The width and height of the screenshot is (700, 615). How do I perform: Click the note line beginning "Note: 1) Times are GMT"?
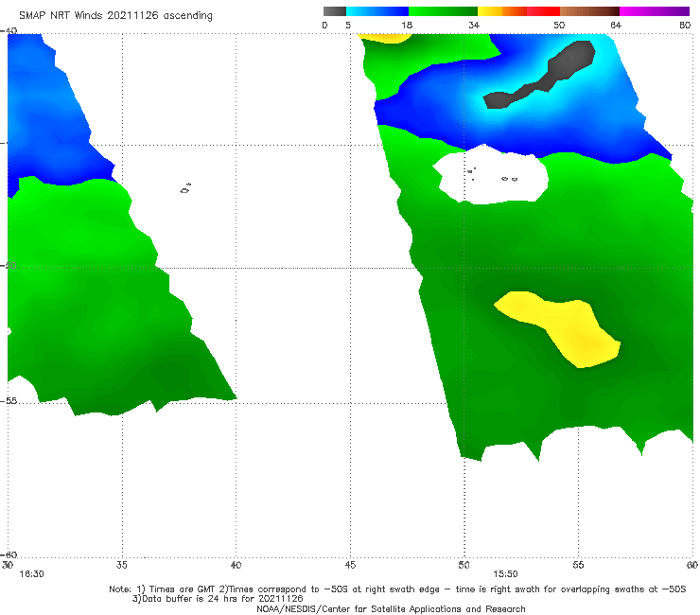tap(397, 589)
